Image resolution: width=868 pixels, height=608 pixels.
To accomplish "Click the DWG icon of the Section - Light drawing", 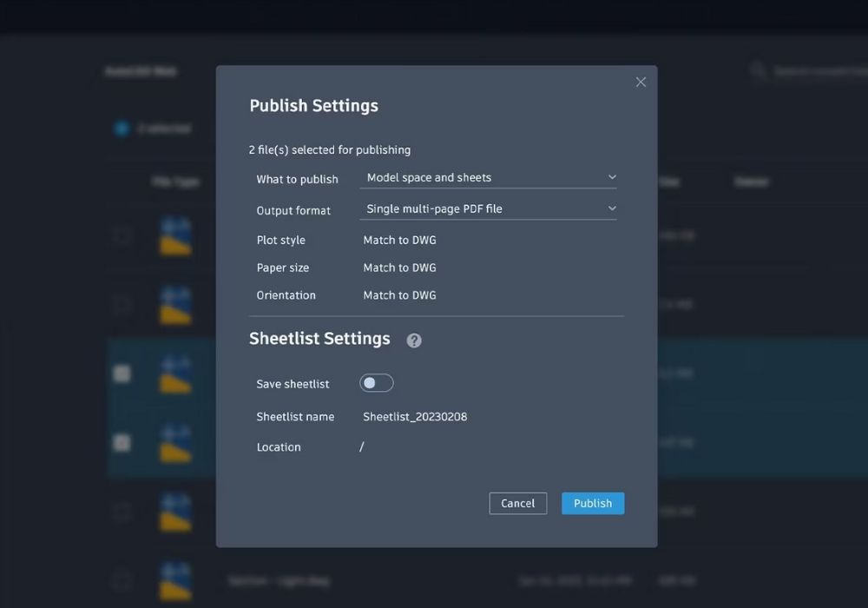I will [x=175, y=580].
